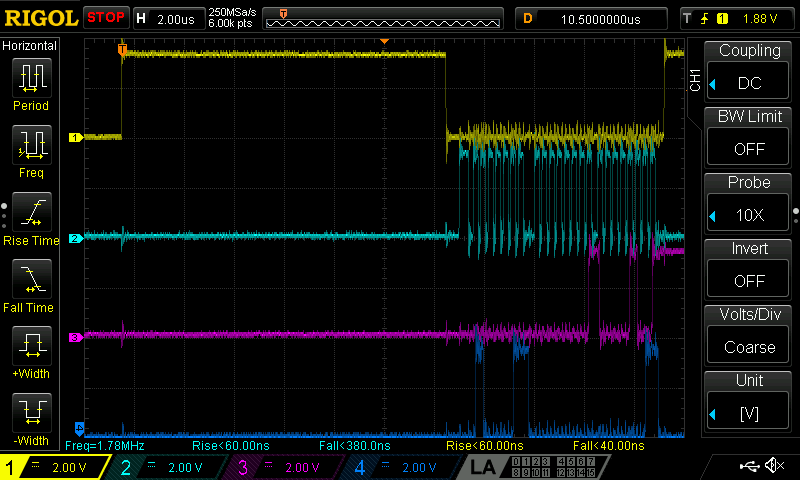Select the LA logic analyzer tab
This screenshot has width=800, height=480.
click(483, 467)
